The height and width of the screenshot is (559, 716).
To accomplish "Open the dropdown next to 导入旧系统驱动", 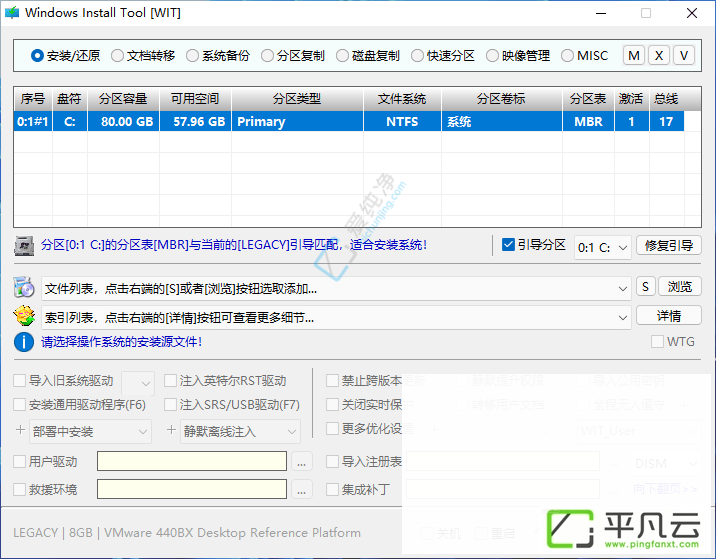I will click(138, 384).
